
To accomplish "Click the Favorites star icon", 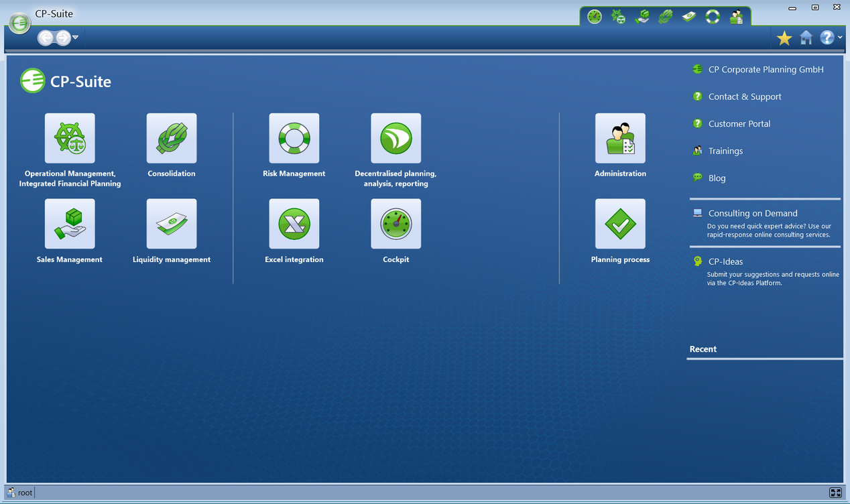I will tap(784, 38).
